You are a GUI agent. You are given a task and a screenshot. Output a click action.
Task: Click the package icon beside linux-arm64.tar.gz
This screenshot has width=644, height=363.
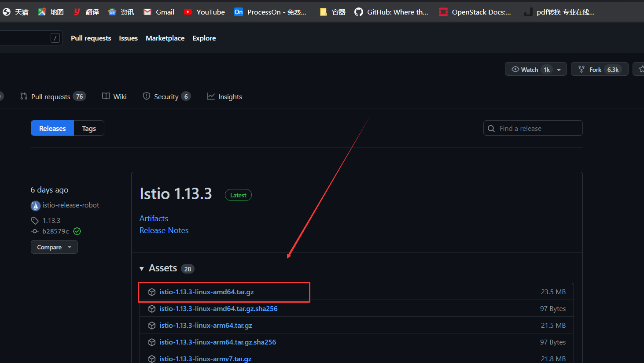point(152,326)
